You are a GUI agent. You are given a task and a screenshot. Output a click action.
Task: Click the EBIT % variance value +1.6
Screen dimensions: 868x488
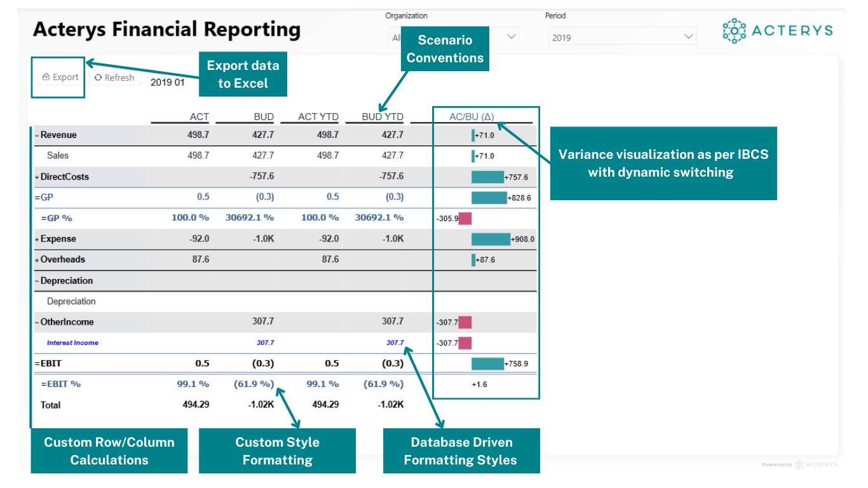479,384
